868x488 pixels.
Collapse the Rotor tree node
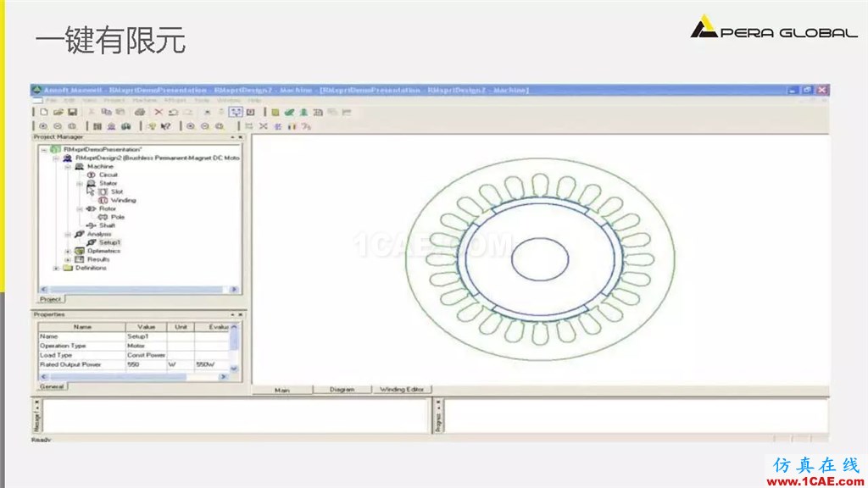pos(79,208)
